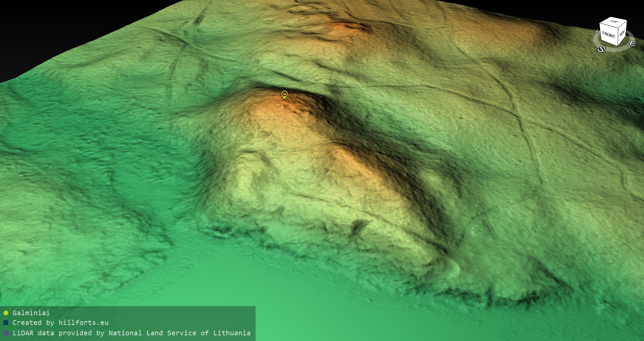Click the purple square in the legend
The width and height of the screenshot is (644, 341).
click(6, 333)
